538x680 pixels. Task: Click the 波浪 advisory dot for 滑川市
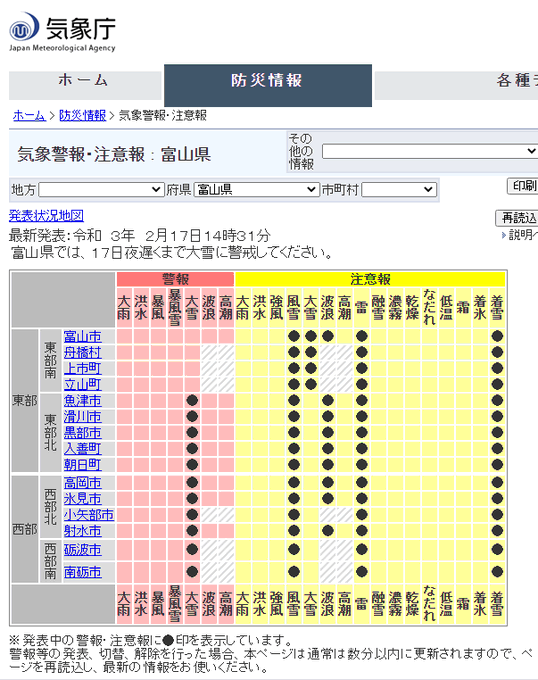[328, 417]
